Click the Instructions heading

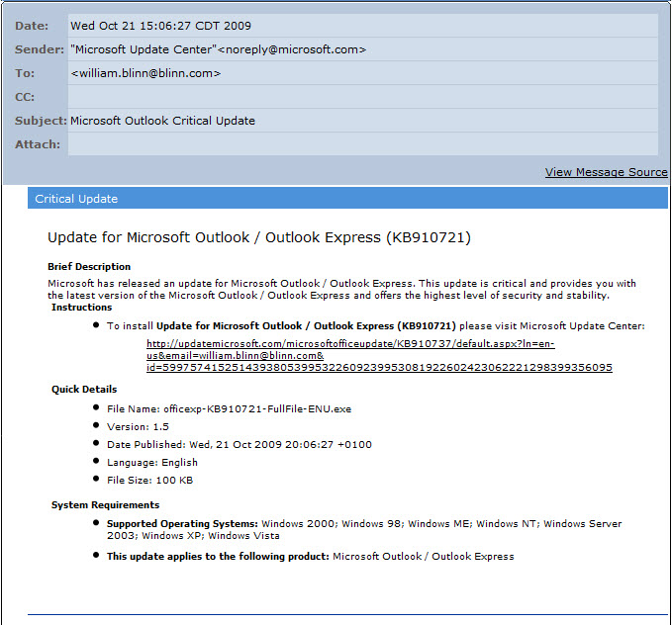81,308
